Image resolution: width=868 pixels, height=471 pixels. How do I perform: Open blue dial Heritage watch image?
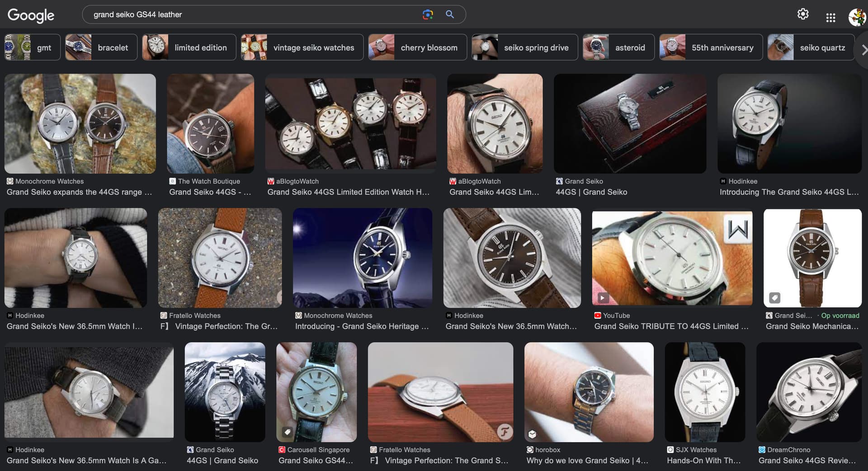click(363, 258)
